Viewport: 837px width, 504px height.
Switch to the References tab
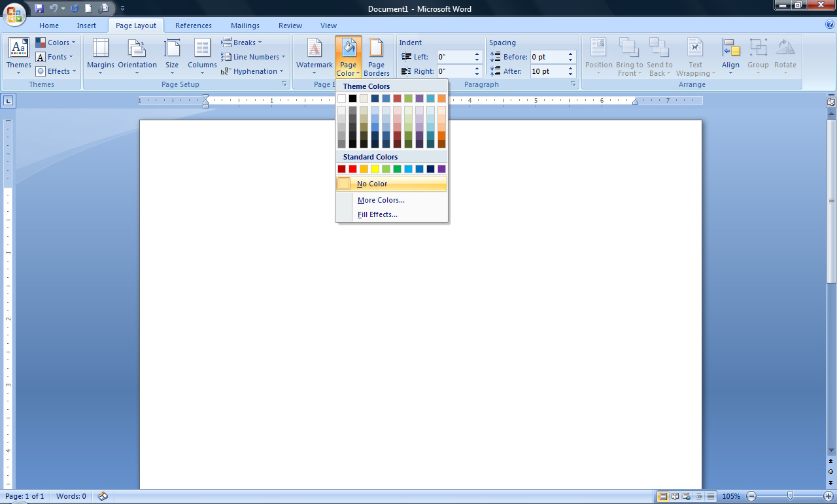click(x=194, y=25)
